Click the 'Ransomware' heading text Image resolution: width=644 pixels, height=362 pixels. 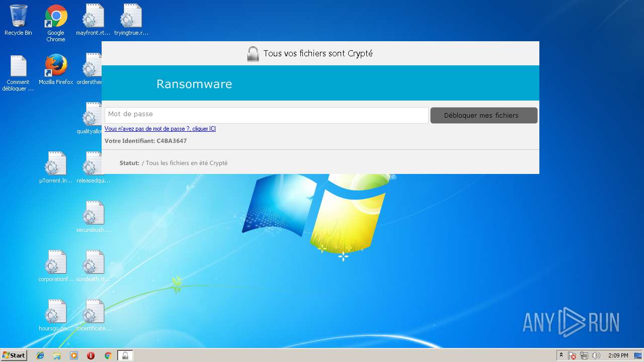coord(194,84)
